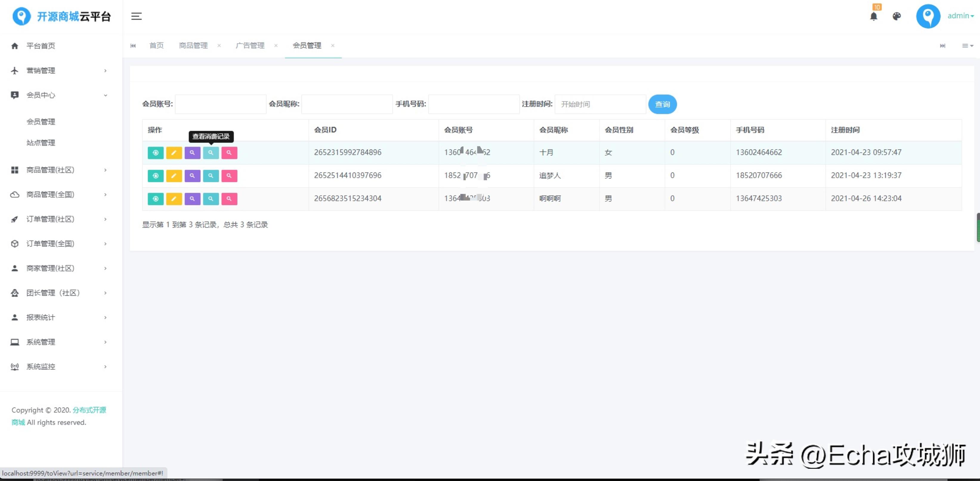Image resolution: width=980 pixels, height=481 pixels.
Task: Click the blue 查询 search button
Action: 662,104
